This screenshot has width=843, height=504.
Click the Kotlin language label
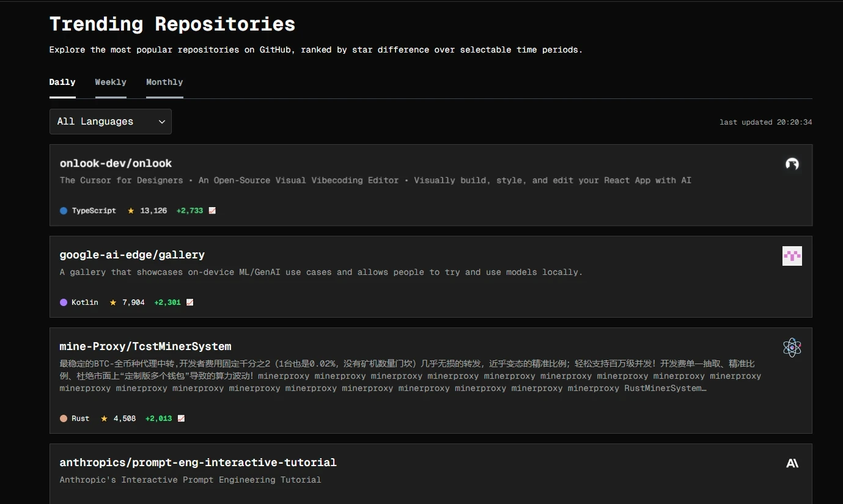[x=85, y=302]
